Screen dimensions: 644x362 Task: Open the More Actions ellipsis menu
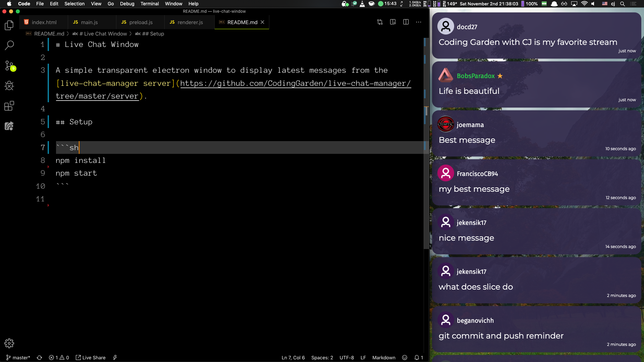pyautogui.click(x=419, y=22)
